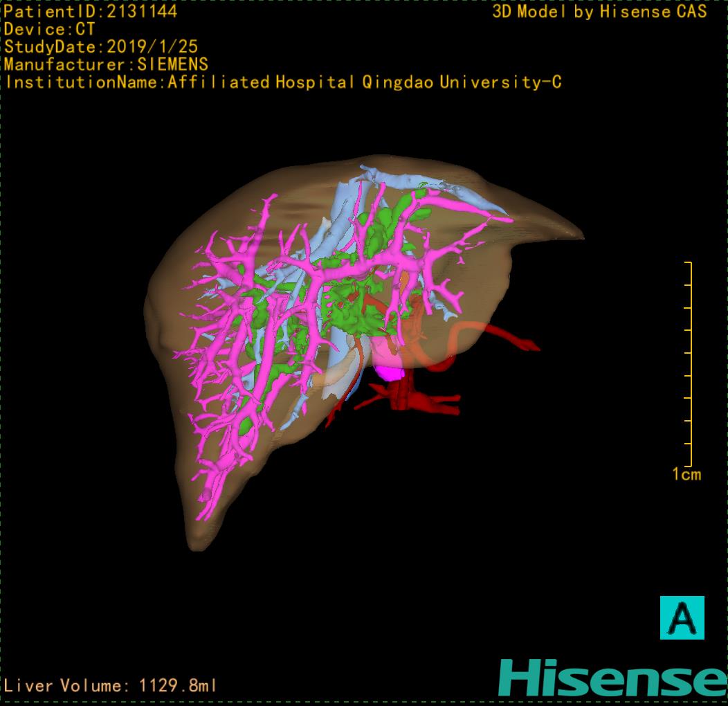Click the Hisense logo
The height and width of the screenshot is (706, 728).
pos(613,678)
